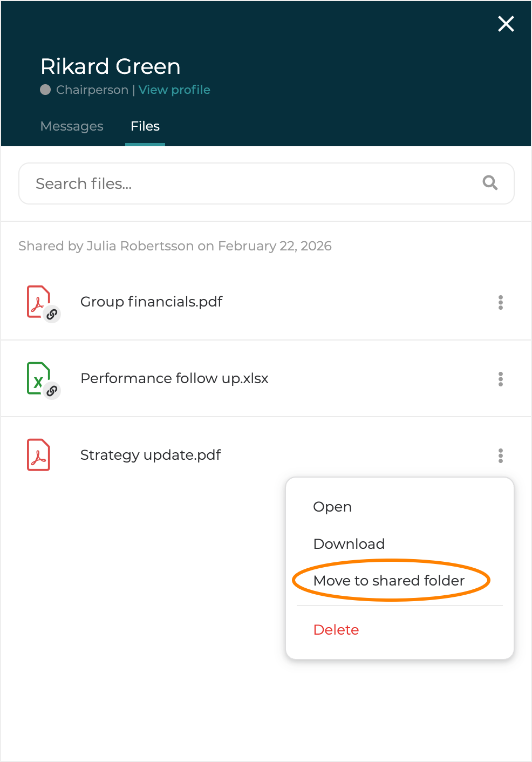The image size is (532, 762).
Task: Click the link badge on Performance follow up icon
Action: (x=52, y=391)
